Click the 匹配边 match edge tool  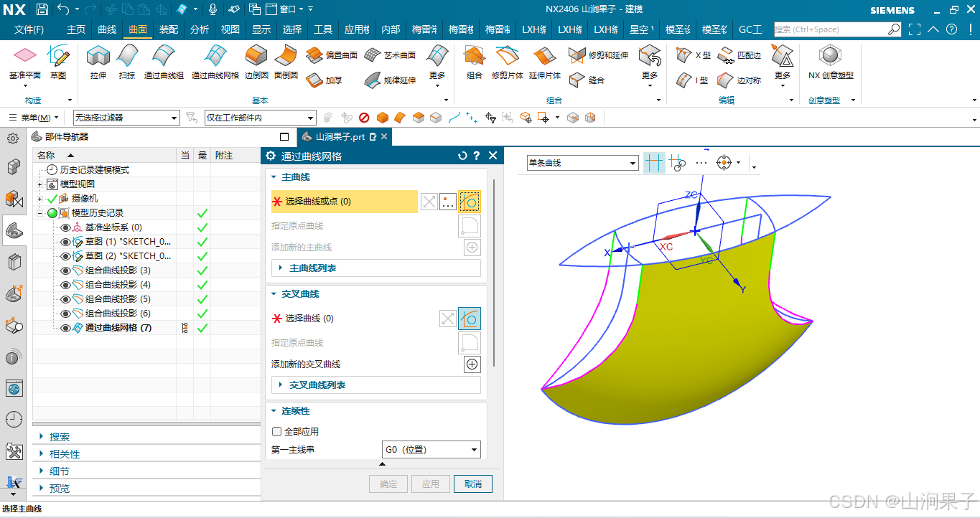tap(739, 55)
